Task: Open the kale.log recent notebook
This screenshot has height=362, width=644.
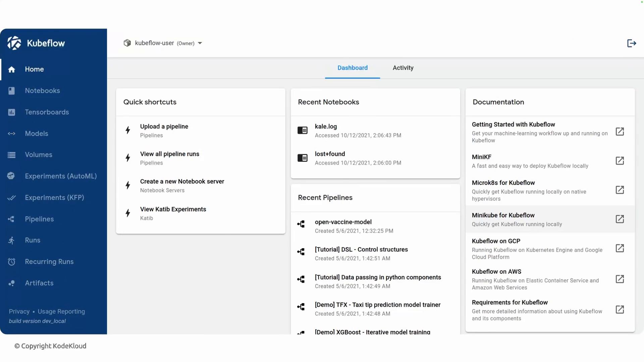Action: pyautogui.click(x=375, y=130)
